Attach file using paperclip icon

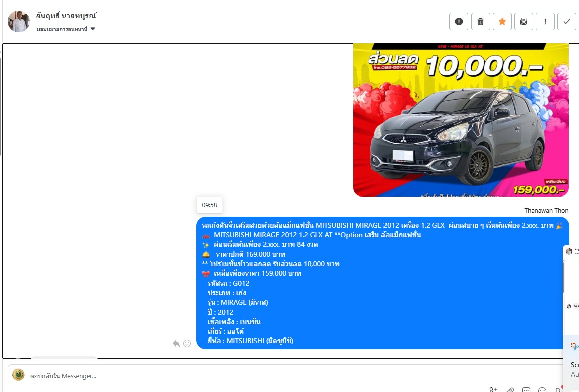tap(510, 390)
